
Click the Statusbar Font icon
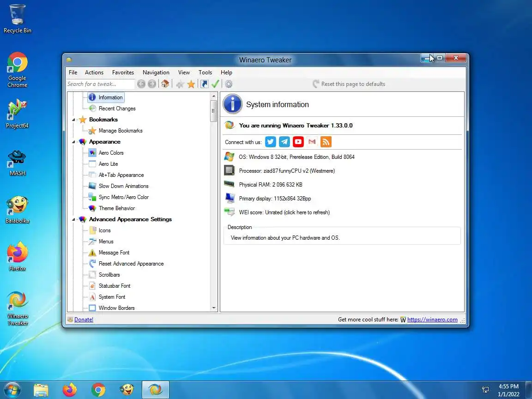[x=92, y=286]
